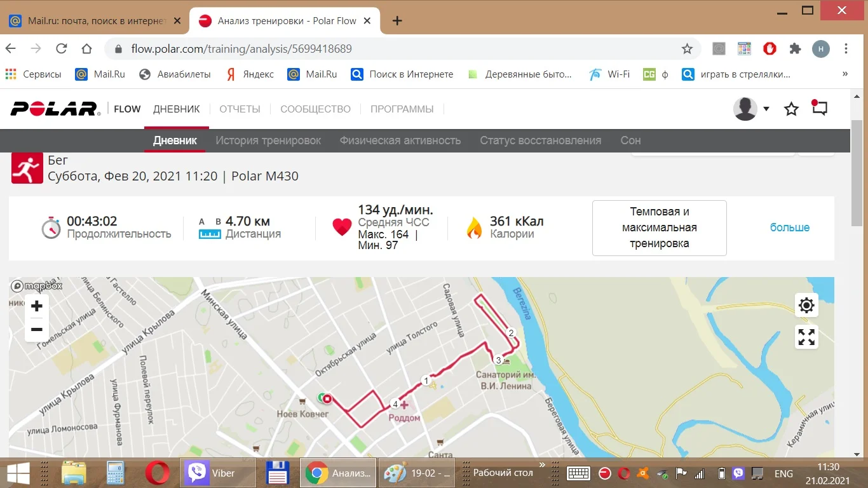This screenshot has height=488, width=868.
Task: Open map settings gear
Action: click(x=806, y=306)
